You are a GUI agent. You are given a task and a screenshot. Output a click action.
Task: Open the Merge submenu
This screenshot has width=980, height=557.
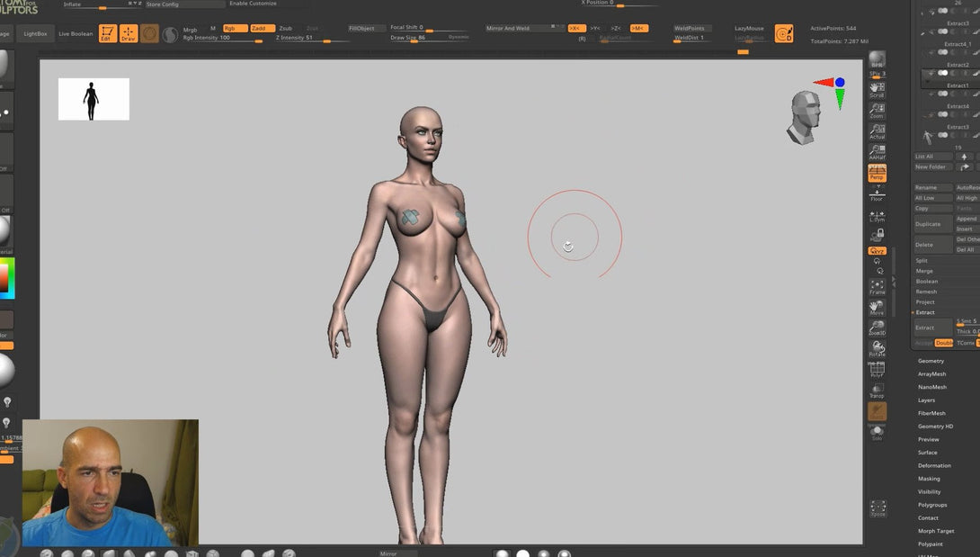[923, 272]
